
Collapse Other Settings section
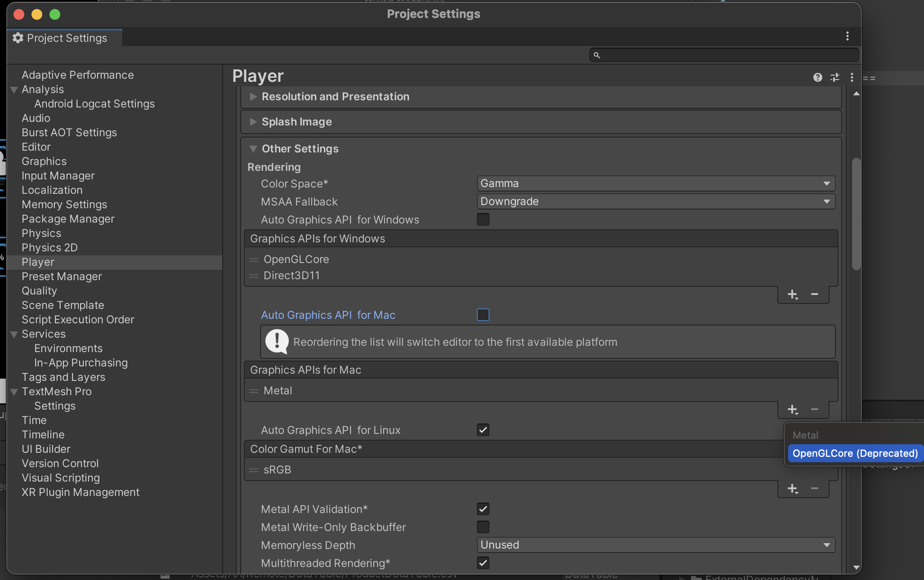tap(253, 149)
